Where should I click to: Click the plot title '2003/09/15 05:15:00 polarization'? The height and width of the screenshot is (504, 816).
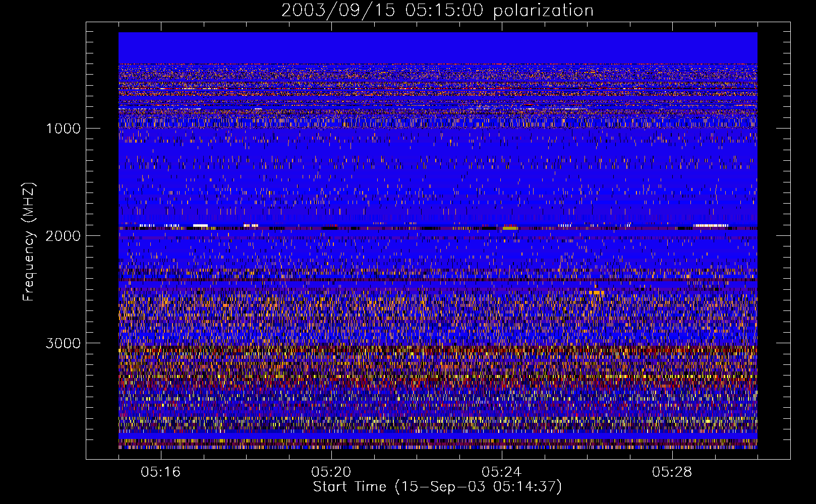click(x=437, y=11)
